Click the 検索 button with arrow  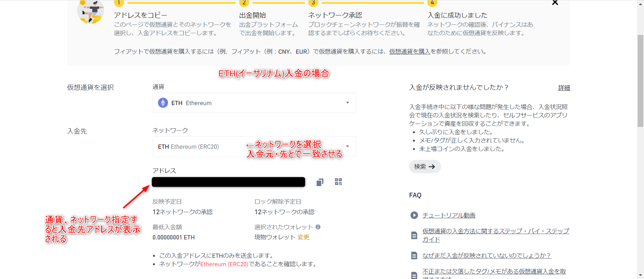coord(425,167)
